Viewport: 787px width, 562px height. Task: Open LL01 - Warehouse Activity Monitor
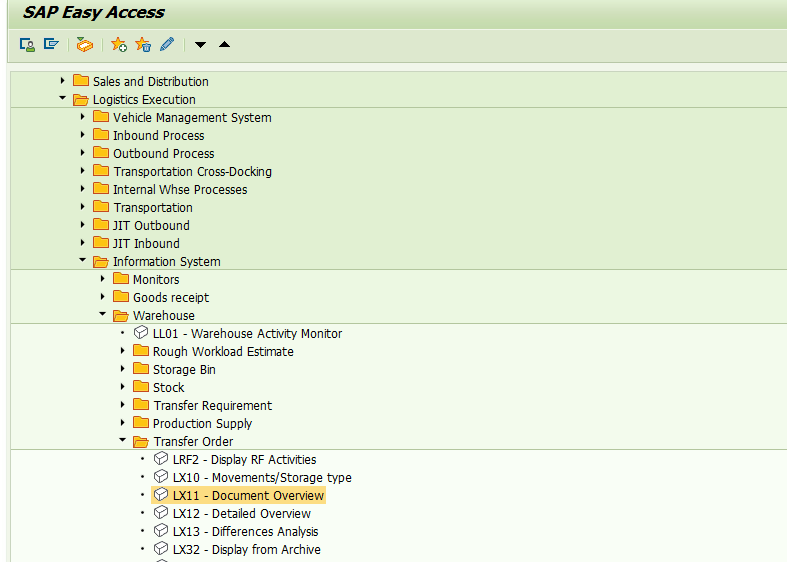pyautogui.click(x=247, y=334)
